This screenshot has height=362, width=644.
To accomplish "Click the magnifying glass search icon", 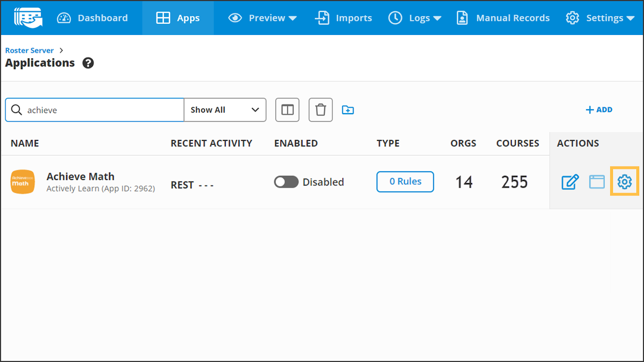I will click(x=17, y=110).
